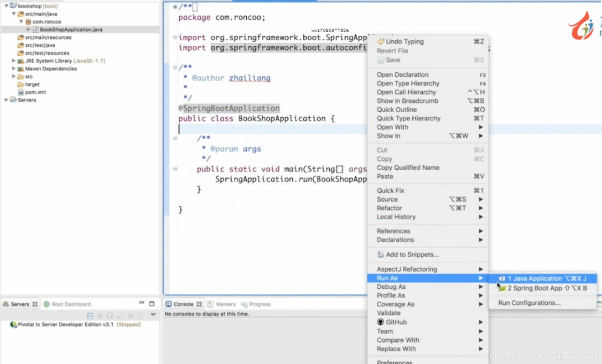This screenshot has width=602, height=364.
Task: Click the Maven Dependencies library icon
Action: click(20, 69)
